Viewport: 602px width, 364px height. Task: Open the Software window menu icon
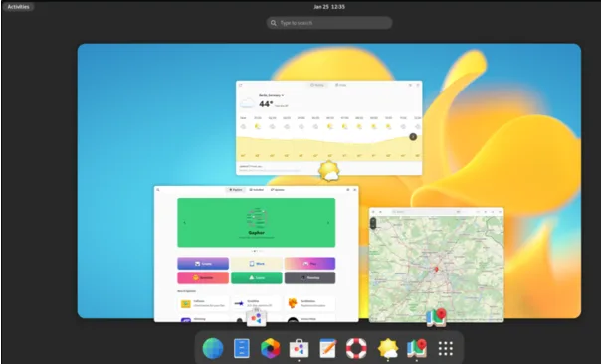pos(348,190)
